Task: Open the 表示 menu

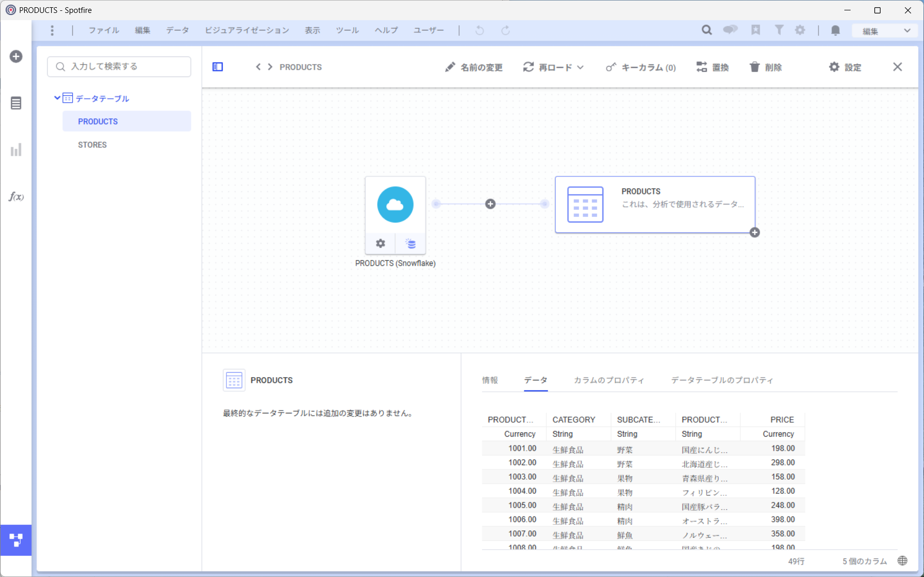Action: (312, 31)
